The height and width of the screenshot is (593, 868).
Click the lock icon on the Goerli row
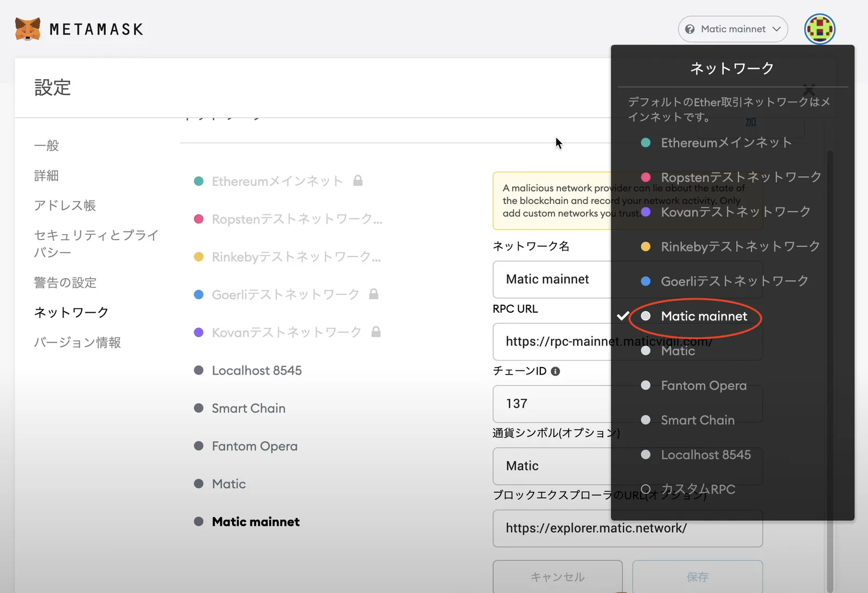[x=374, y=294]
